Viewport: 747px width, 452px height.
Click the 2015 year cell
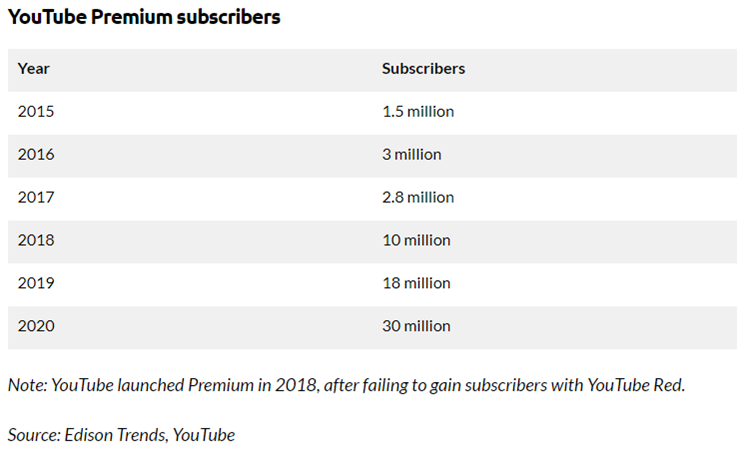pyautogui.click(x=36, y=111)
